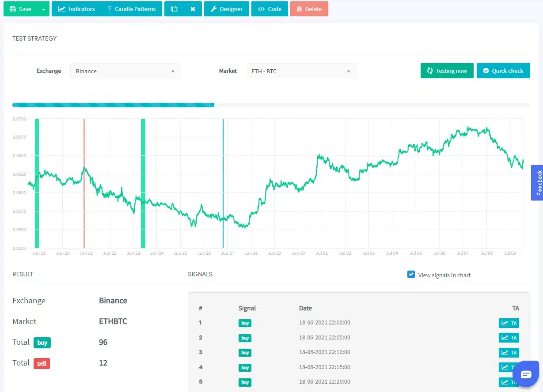
Task: Switch to the Designer view
Action: 227,9
